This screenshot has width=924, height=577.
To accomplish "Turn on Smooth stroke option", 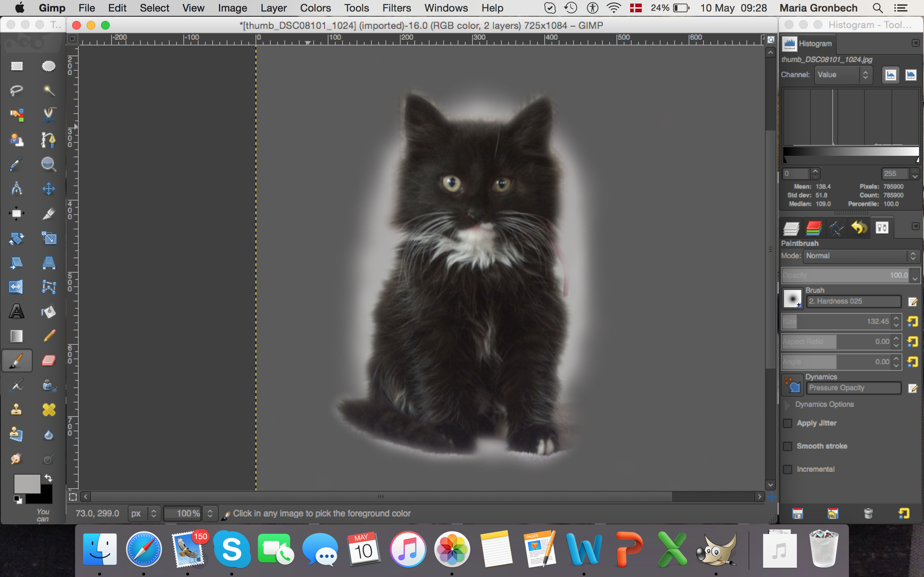I will pos(787,446).
